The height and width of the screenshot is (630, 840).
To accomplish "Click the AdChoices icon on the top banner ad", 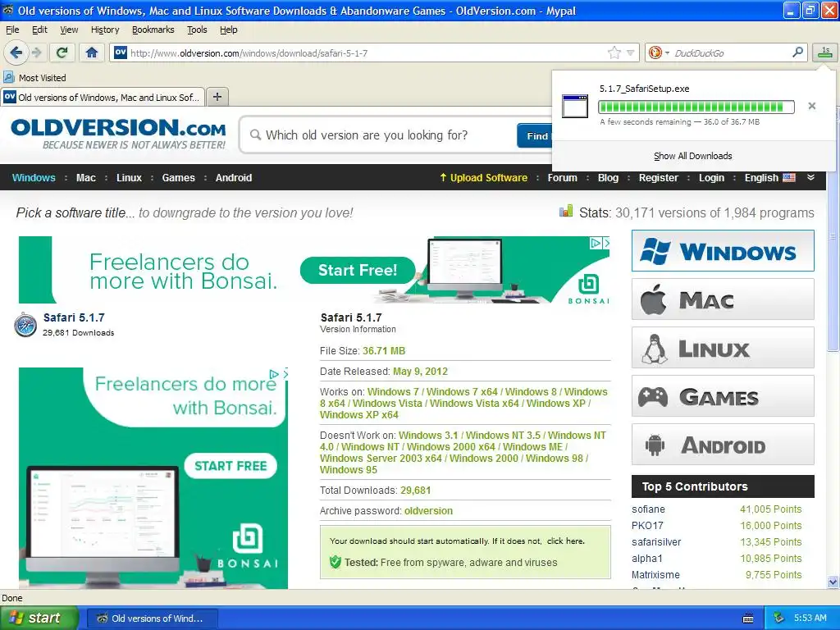I will tap(596, 243).
